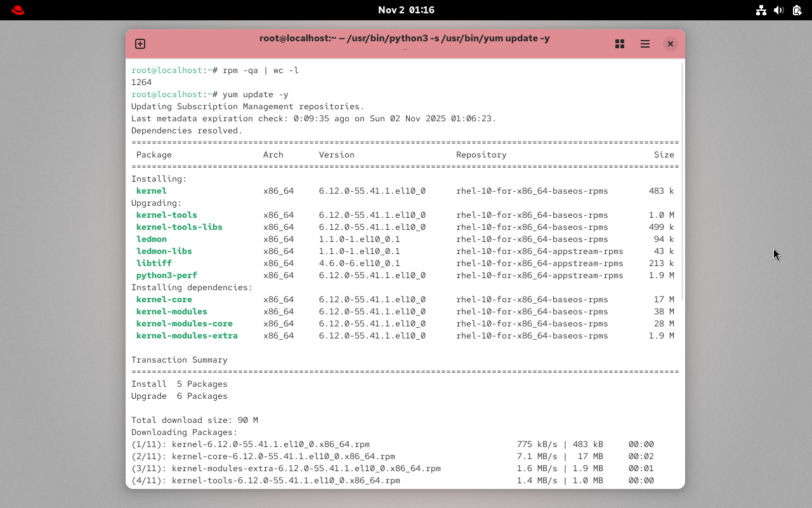Screen dimensions: 812x508
Task: Click the volume speaker icon
Action: point(779,10)
